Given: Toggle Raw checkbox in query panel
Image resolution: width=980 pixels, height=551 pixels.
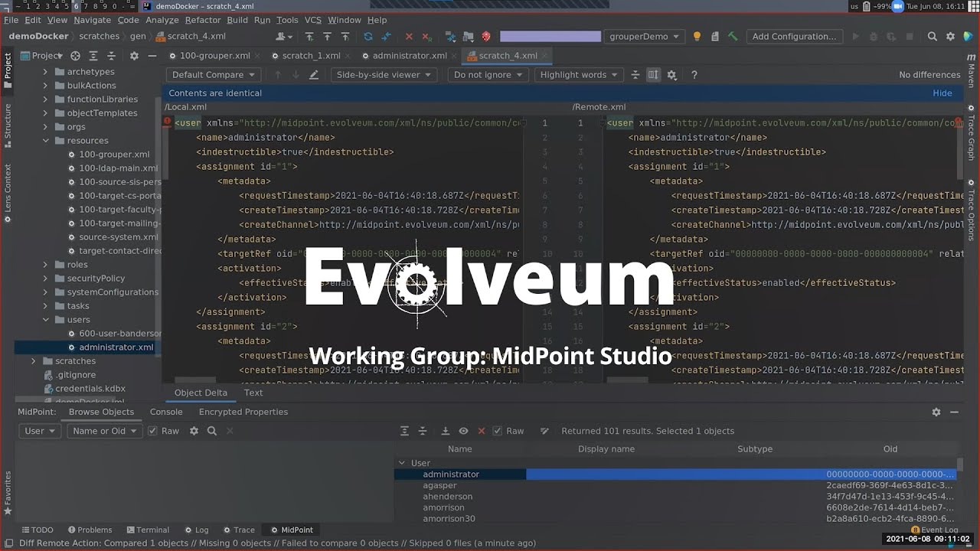Looking at the screenshot, I should 153,431.
